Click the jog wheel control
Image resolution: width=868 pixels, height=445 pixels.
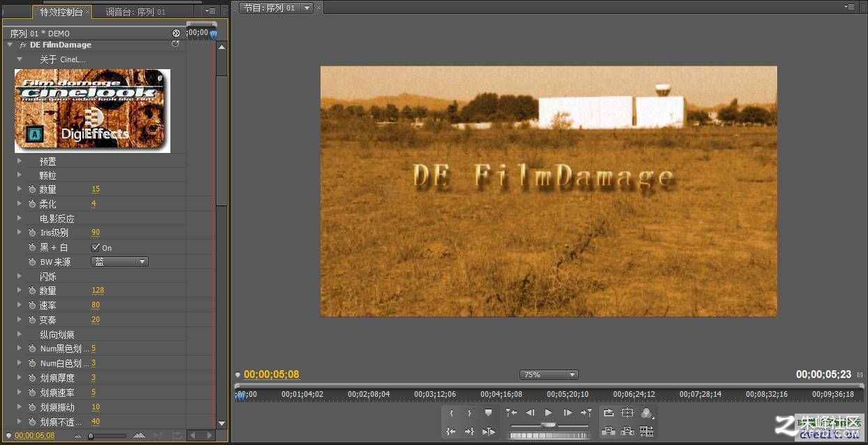click(x=549, y=435)
